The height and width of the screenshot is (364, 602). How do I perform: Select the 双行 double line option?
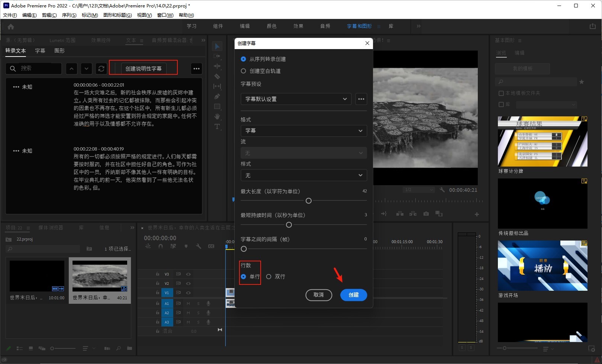tap(269, 277)
